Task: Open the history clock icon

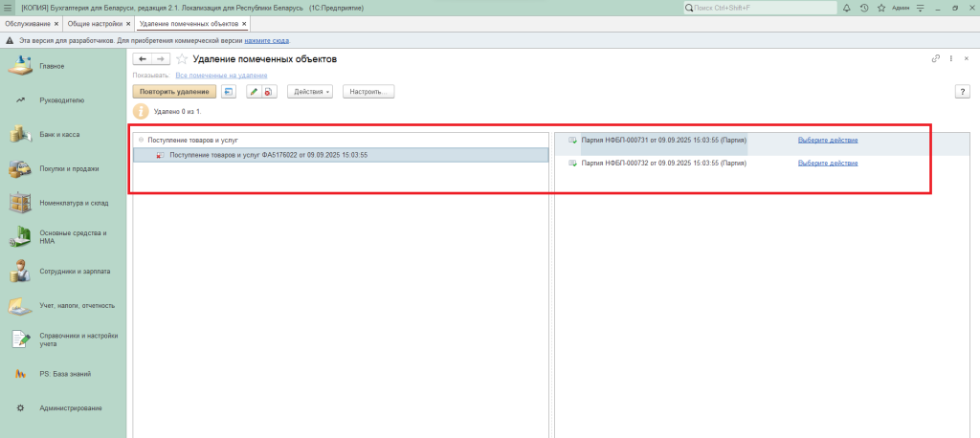Action: (865, 8)
